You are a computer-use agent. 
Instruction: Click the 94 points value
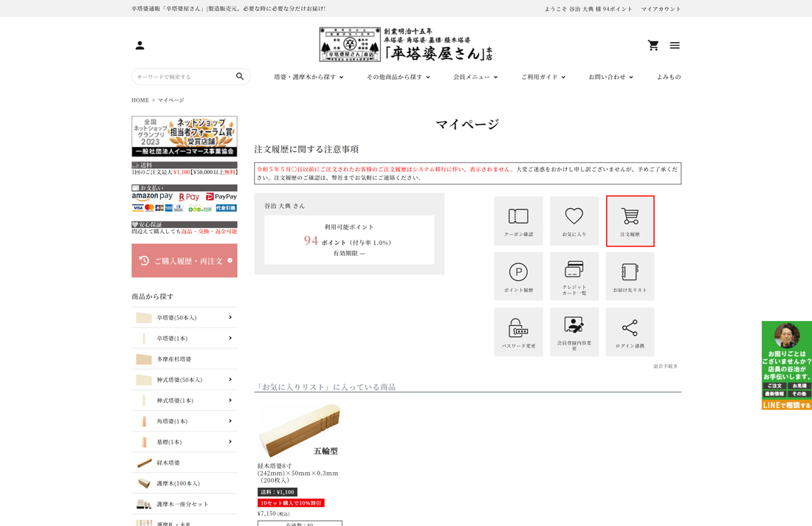coord(311,240)
